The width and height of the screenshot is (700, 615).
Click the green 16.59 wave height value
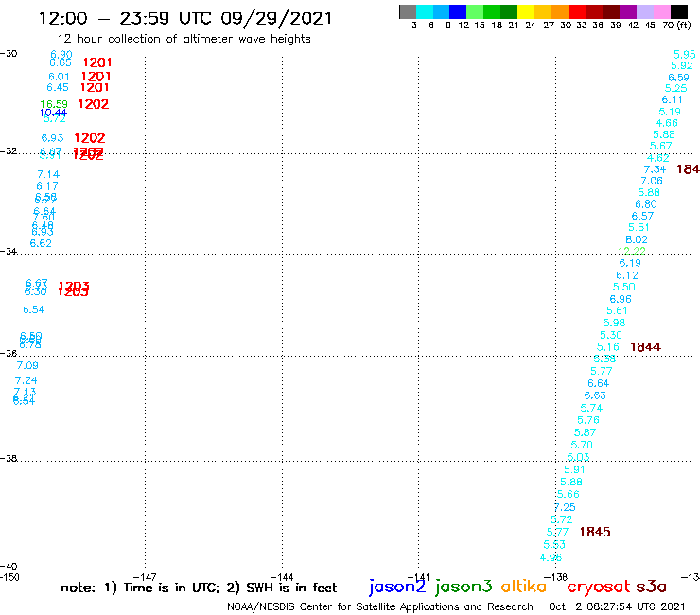54,104
